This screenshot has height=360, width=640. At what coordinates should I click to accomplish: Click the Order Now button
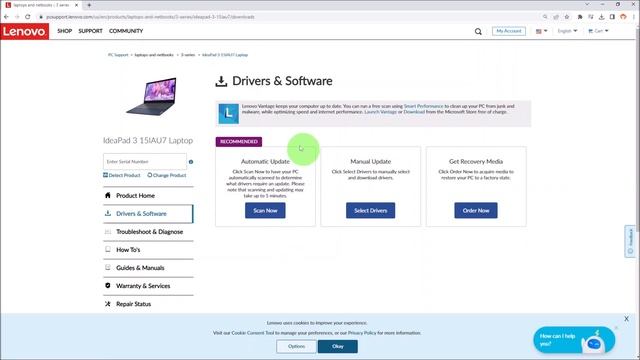point(476,211)
